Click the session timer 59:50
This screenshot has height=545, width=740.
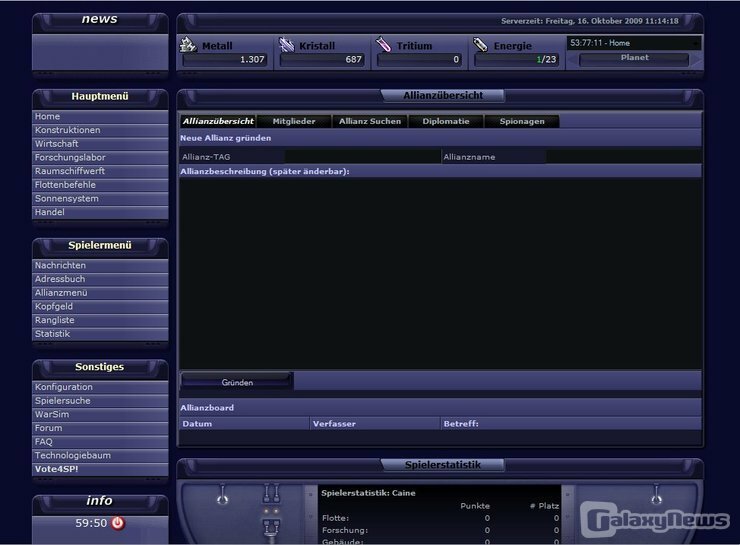[x=91, y=523]
